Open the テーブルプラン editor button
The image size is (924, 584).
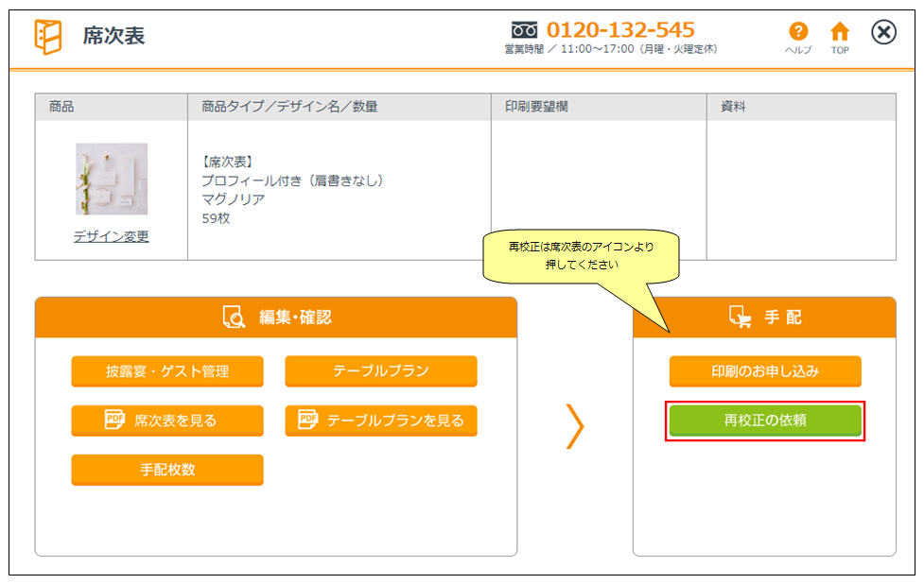tap(381, 371)
